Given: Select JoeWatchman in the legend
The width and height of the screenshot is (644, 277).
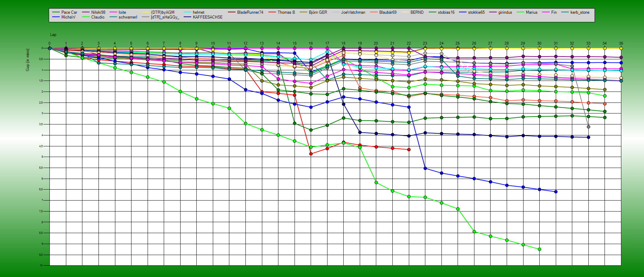Looking at the screenshot, I should 353,12.
